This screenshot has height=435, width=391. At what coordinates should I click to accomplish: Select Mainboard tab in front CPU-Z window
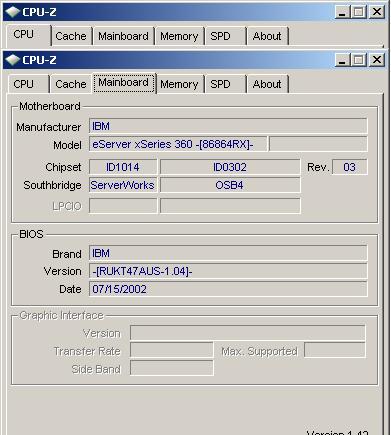[123, 83]
